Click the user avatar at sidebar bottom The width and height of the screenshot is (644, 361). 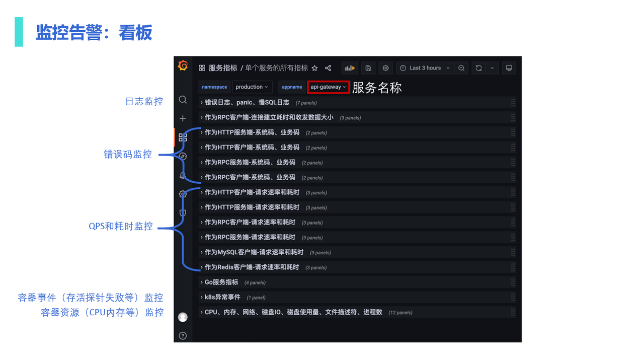(x=183, y=317)
